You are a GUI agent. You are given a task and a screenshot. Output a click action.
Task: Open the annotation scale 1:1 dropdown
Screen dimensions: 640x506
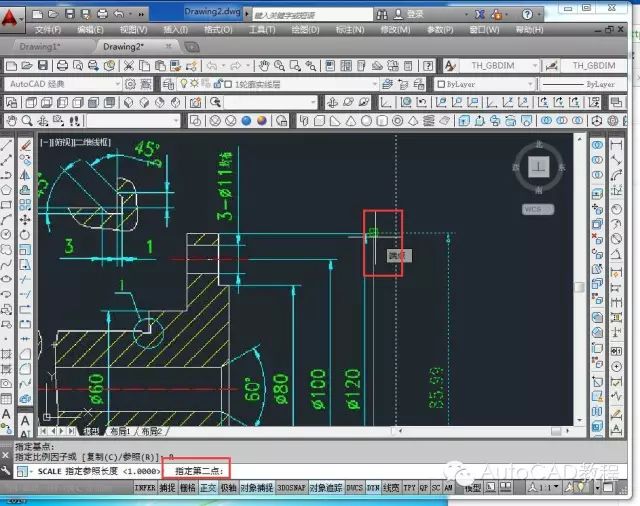[x=544, y=487]
